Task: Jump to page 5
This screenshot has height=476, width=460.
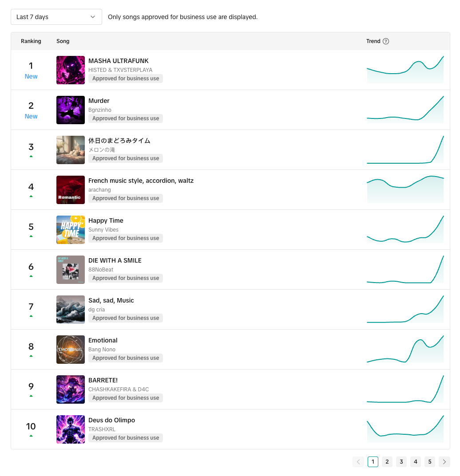Action: (430, 462)
